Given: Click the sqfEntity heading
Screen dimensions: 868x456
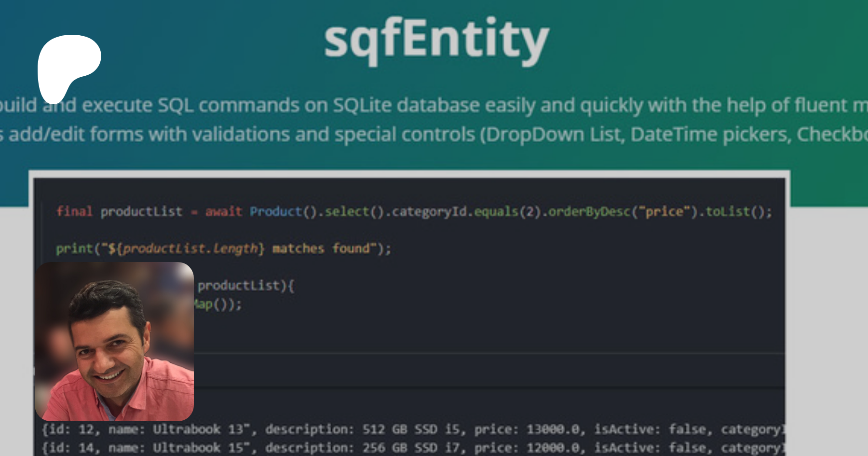Looking at the screenshot, I should coord(436,40).
